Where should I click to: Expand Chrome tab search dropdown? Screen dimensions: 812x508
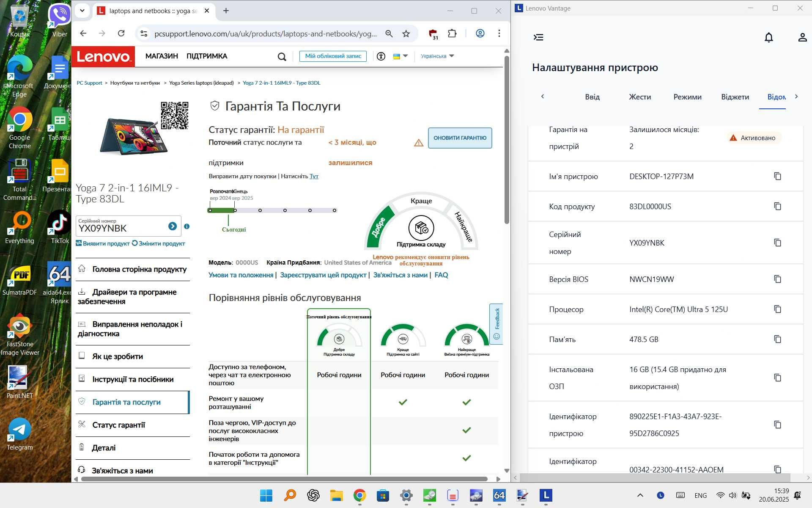pyautogui.click(x=82, y=11)
